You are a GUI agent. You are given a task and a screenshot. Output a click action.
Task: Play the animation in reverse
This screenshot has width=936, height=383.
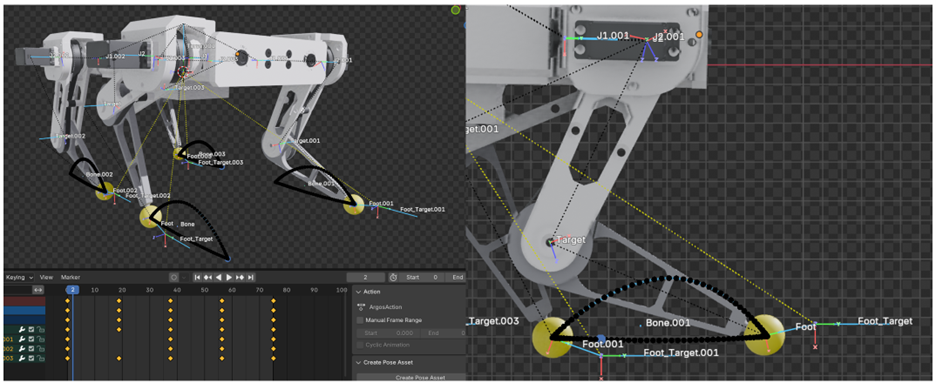point(218,277)
